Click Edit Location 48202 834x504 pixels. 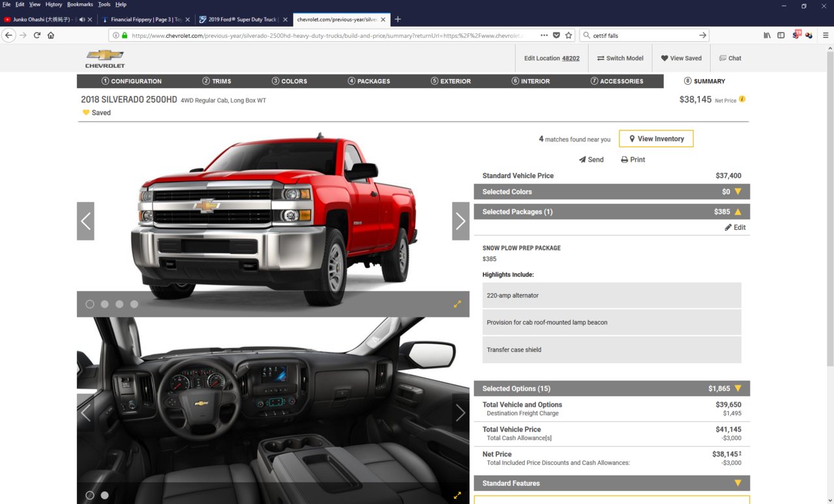[x=552, y=58]
